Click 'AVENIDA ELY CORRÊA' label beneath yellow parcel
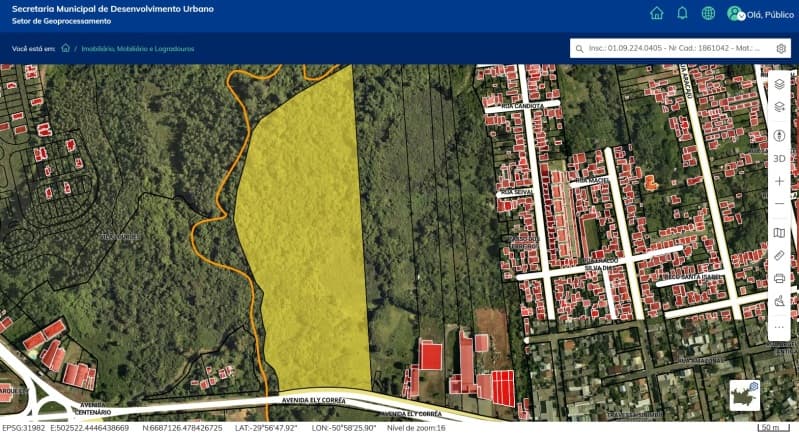Screen dimensions: 799x433 (x=313, y=400)
